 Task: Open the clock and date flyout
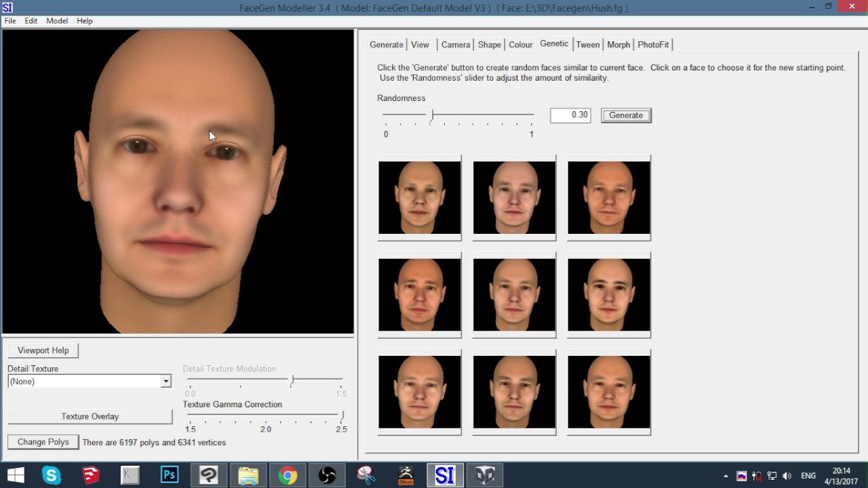click(841, 476)
